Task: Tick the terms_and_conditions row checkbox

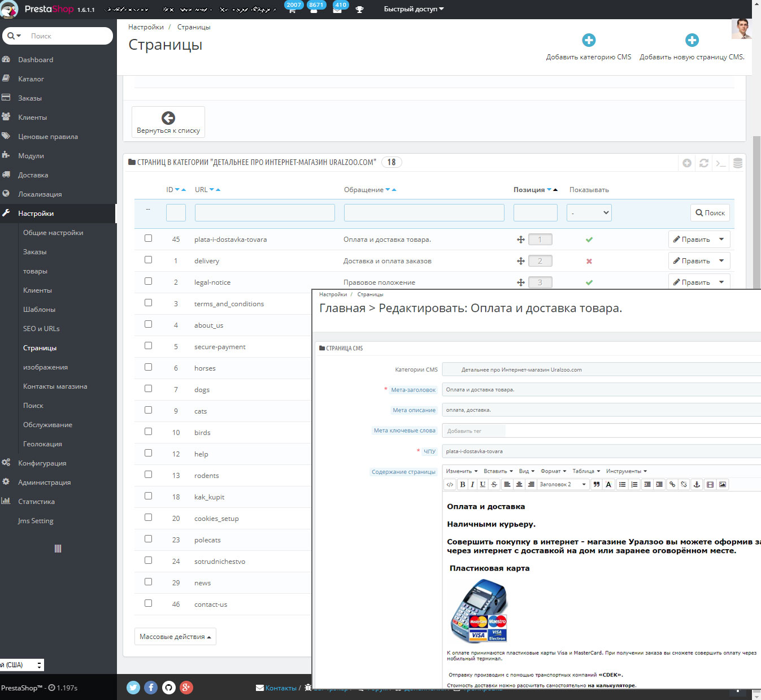Action: click(x=148, y=303)
